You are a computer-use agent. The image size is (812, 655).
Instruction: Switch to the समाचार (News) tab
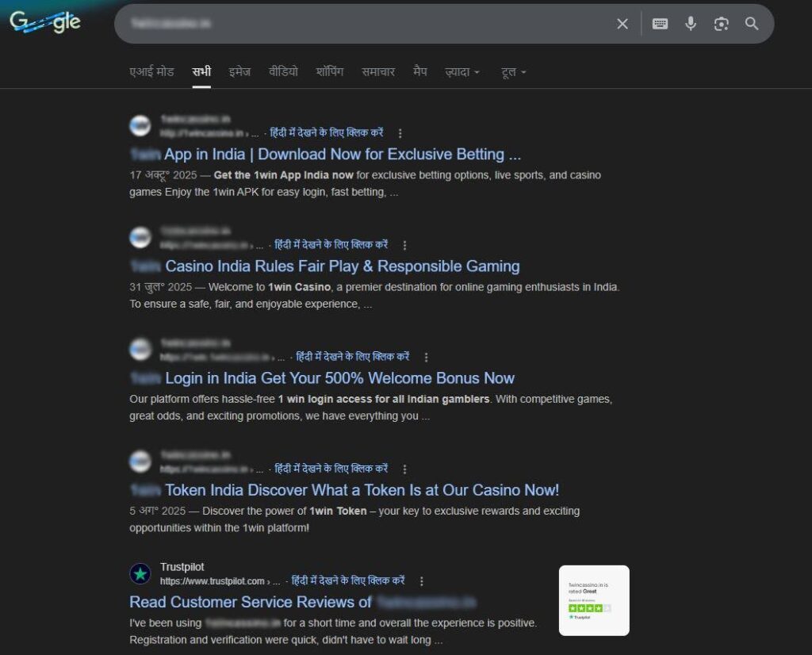pos(378,71)
